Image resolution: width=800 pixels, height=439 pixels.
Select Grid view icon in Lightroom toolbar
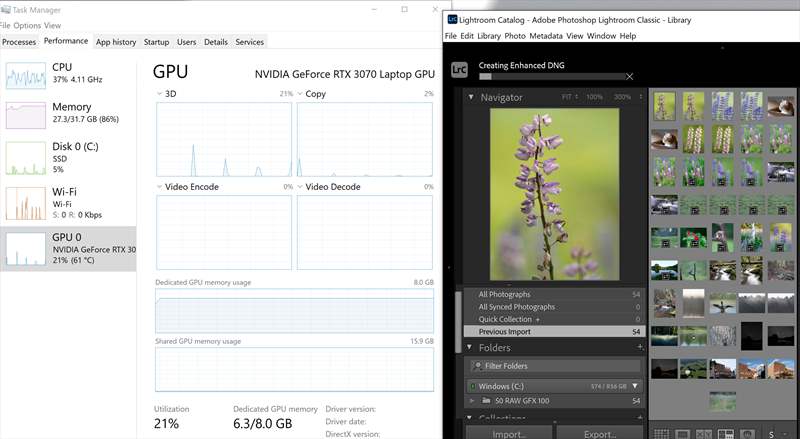pos(661,434)
